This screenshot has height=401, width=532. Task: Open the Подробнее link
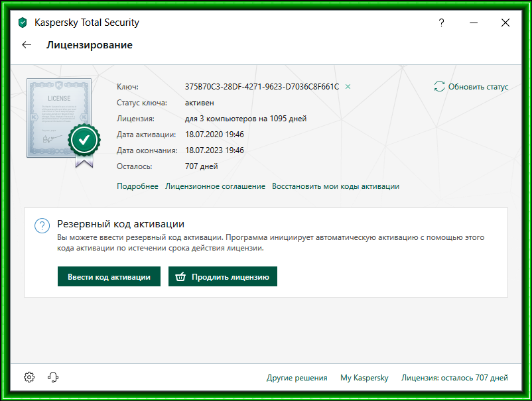(137, 186)
